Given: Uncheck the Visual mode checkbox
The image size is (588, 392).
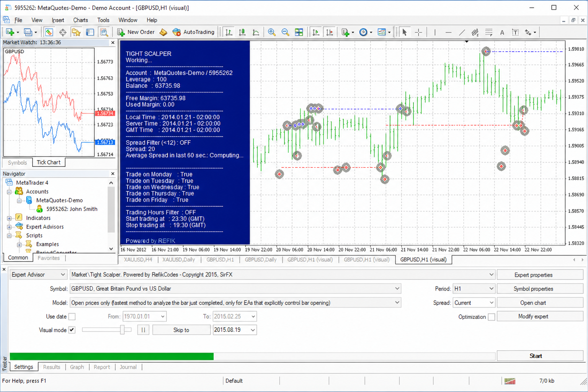Looking at the screenshot, I should [x=72, y=330].
